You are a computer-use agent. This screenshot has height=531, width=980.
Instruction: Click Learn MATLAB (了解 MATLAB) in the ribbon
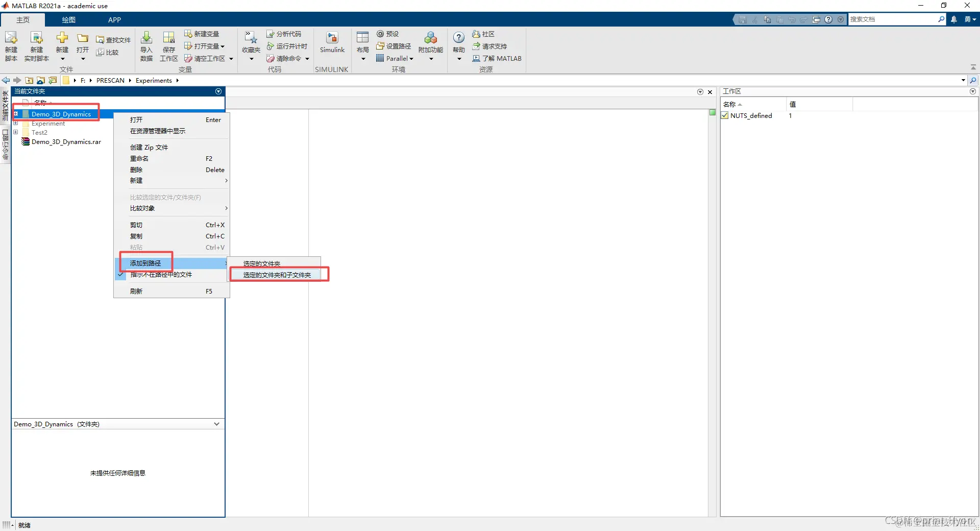[497, 58]
